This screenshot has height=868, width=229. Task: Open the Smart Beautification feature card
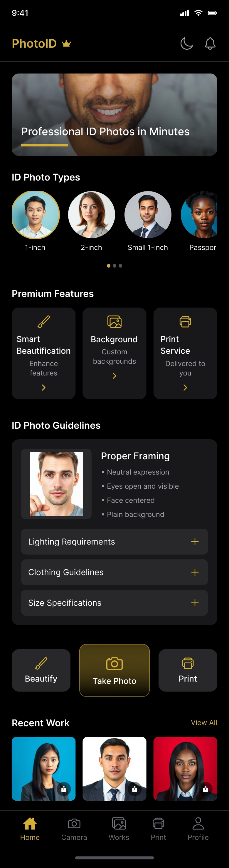(44, 353)
